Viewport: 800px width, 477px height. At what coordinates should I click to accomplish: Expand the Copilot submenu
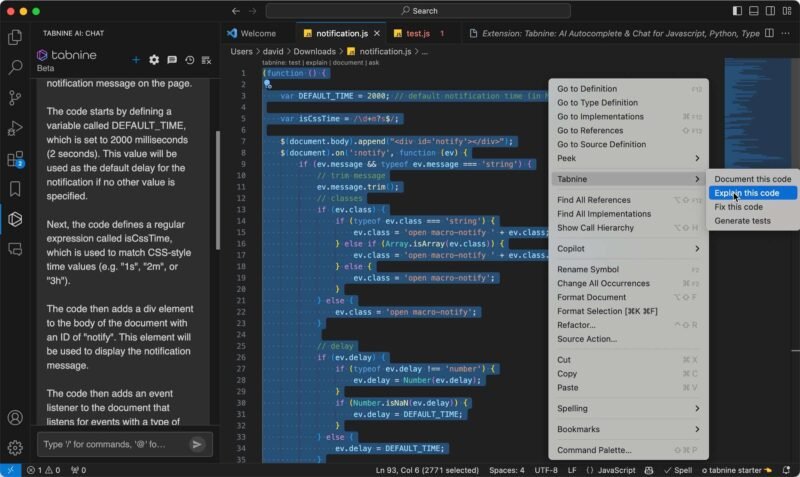point(628,248)
